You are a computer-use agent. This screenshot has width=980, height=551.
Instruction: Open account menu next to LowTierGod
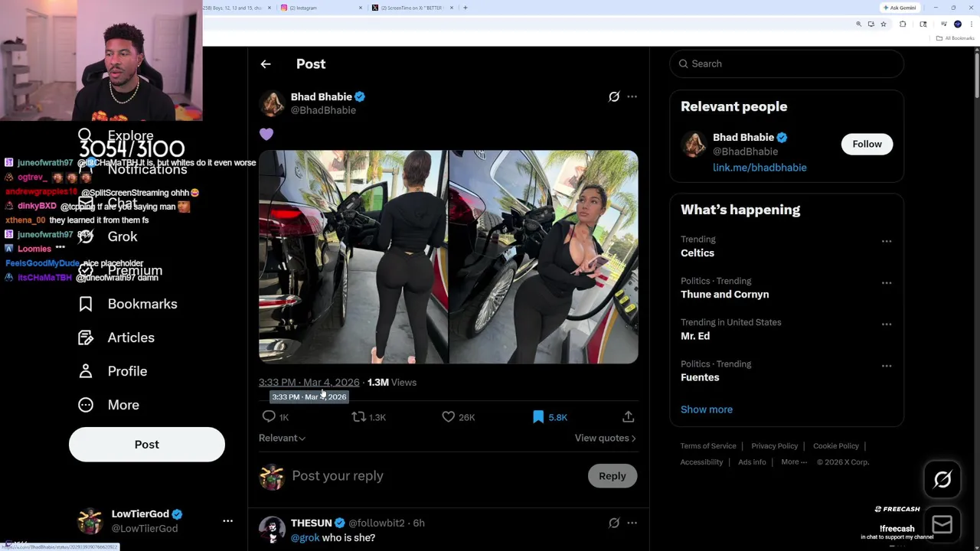click(x=227, y=521)
